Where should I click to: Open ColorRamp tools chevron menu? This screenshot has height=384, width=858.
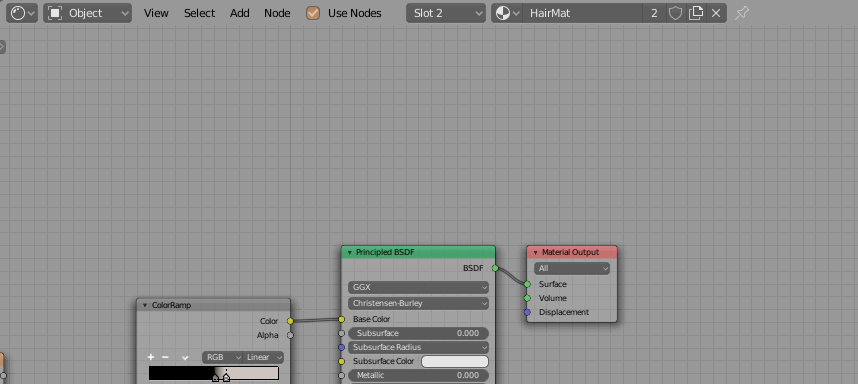(185, 358)
